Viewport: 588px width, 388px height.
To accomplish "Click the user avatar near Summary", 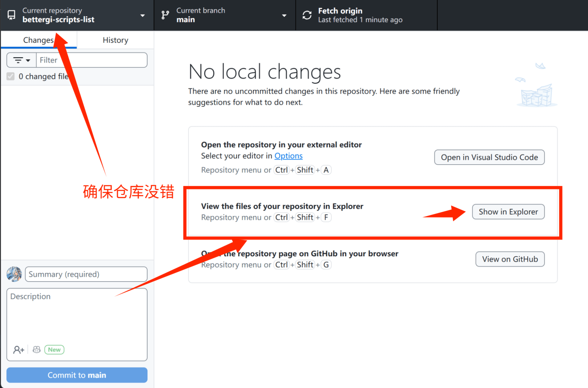I will point(14,274).
